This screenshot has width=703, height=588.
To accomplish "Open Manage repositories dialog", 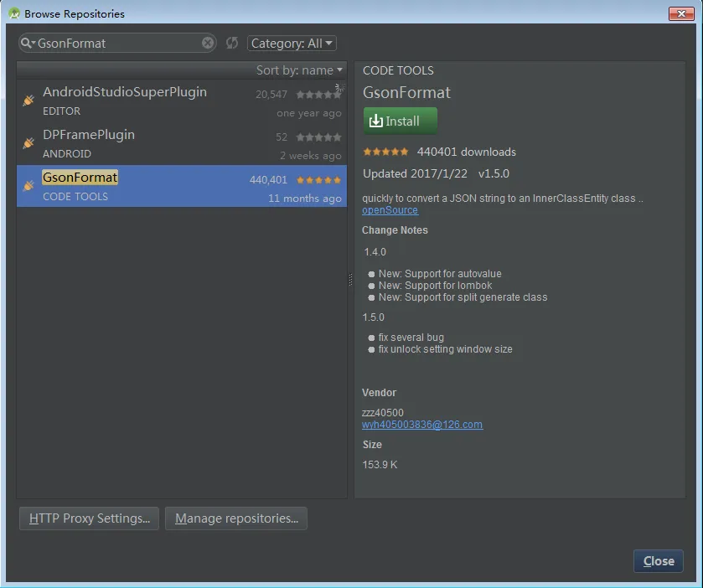I will point(236,518).
